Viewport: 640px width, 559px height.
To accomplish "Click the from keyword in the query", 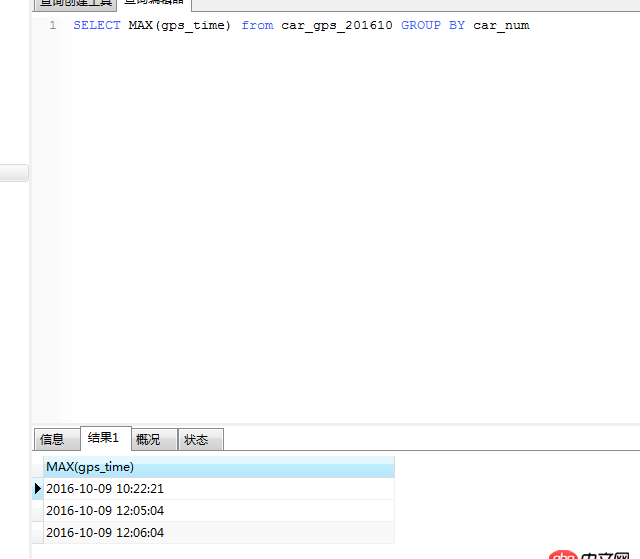I will [x=257, y=25].
